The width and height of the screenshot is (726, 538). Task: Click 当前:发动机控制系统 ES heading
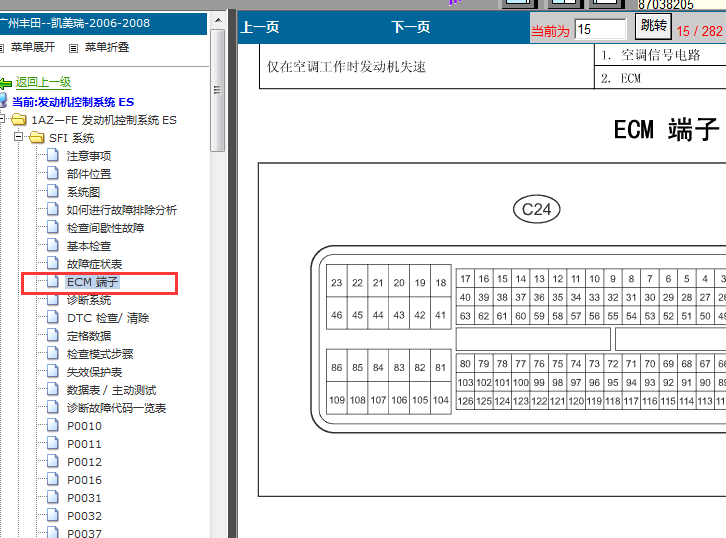pyautogui.click(x=73, y=102)
